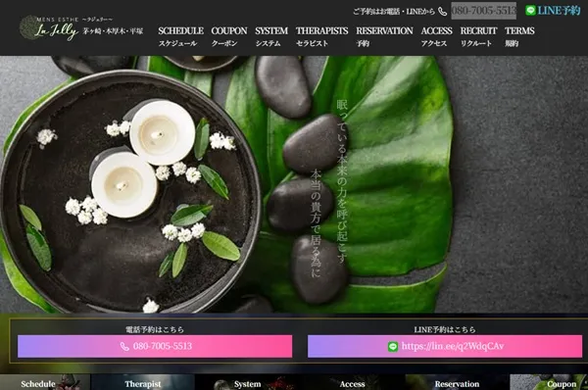
Task: Open the TERMS menu item
Action: coord(519,36)
